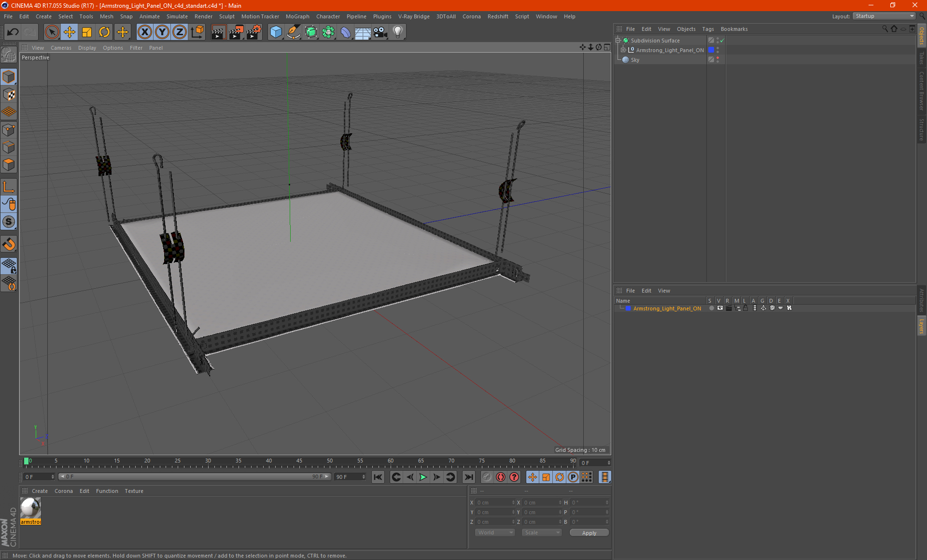Click Locked Workplane icon

(9, 266)
